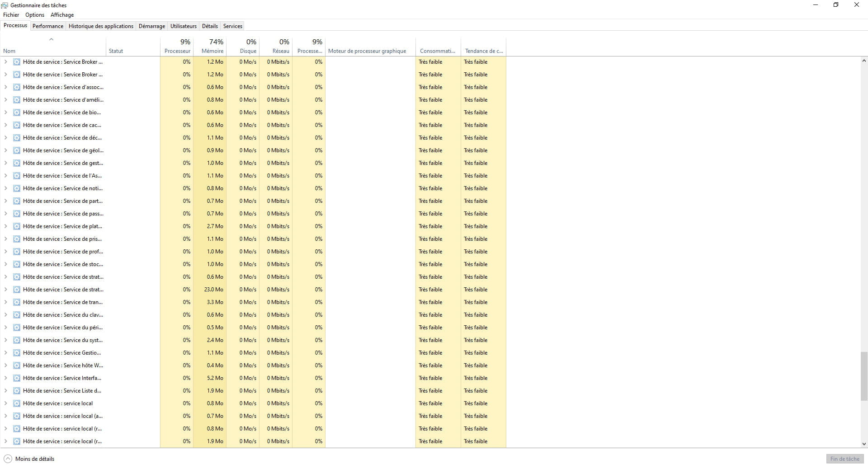Open the Démarrage tab
The width and height of the screenshot is (868, 468).
pyautogui.click(x=151, y=26)
